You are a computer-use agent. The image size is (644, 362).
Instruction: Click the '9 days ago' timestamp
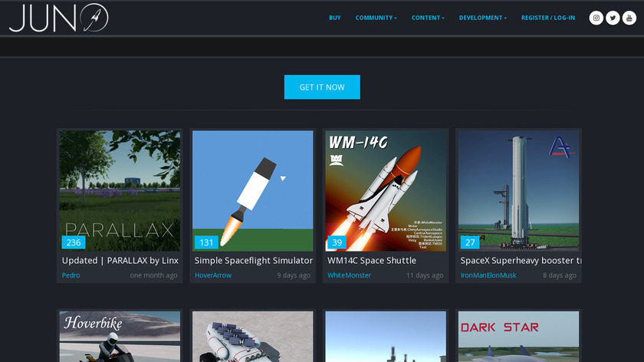tap(294, 275)
